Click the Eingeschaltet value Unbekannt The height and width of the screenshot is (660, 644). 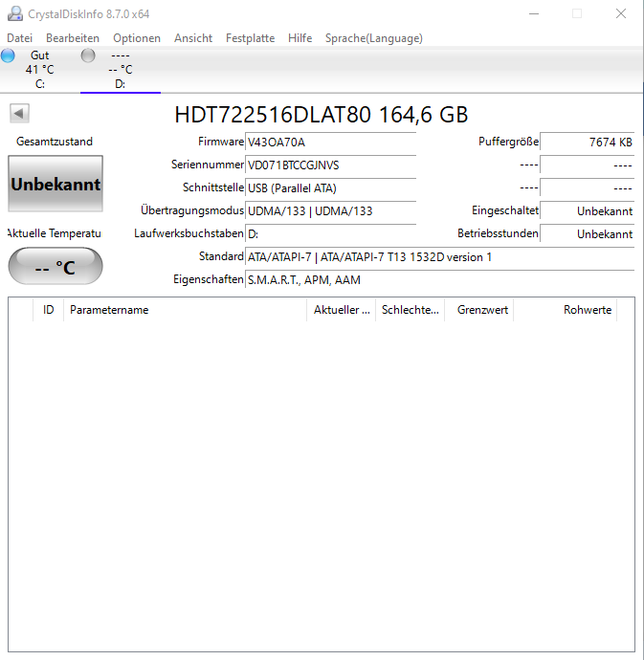coord(588,210)
